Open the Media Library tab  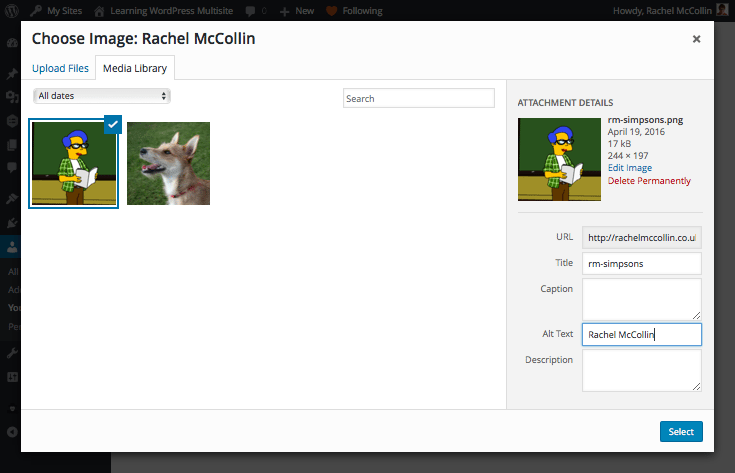135,68
